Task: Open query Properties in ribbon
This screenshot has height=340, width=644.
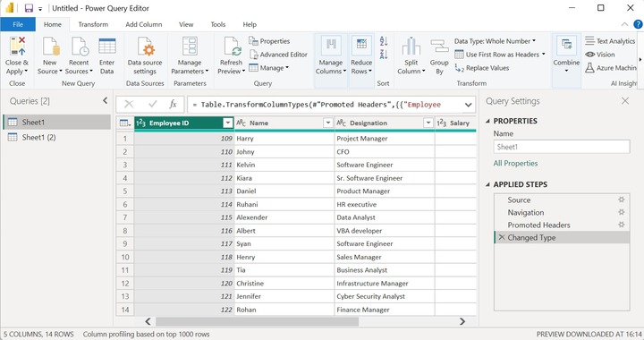Action: [269, 41]
